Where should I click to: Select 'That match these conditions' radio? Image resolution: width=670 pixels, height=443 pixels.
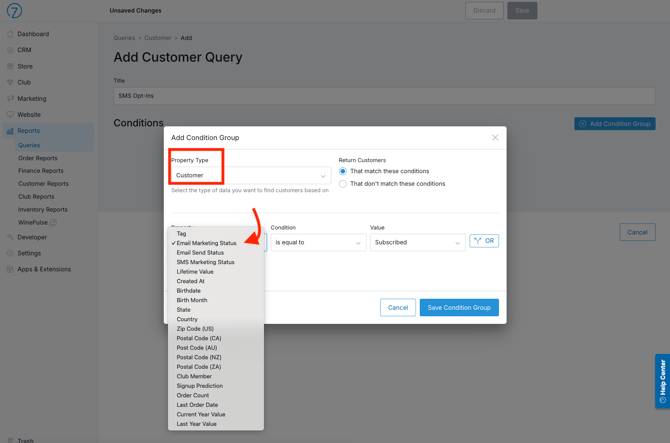coord(343,171)
